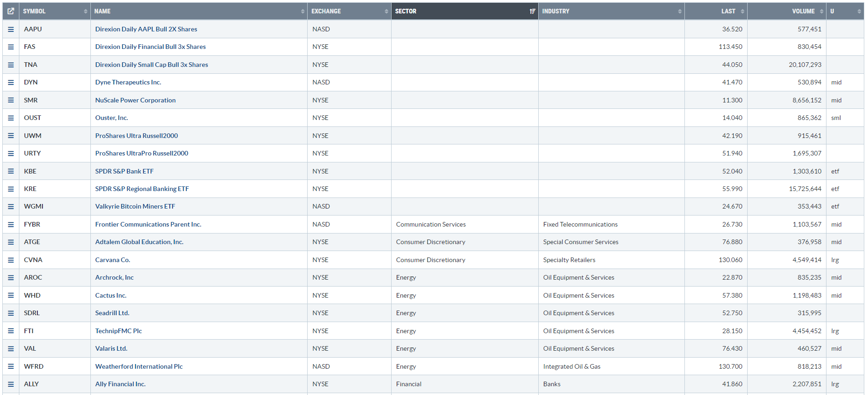Open row menu icon for AAPU

(11, 29)
